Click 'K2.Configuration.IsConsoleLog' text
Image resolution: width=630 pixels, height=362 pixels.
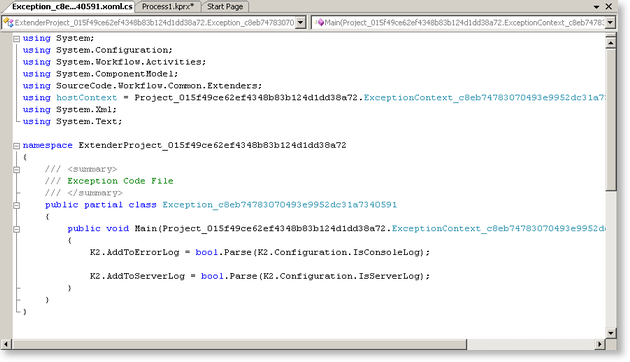pyautogui.click(x=340, y=253)
